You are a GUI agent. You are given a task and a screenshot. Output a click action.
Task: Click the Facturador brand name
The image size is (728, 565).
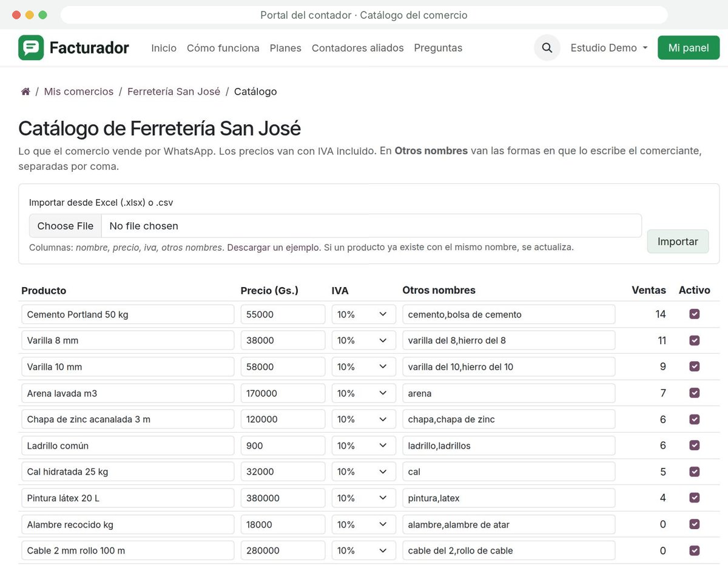89,47
